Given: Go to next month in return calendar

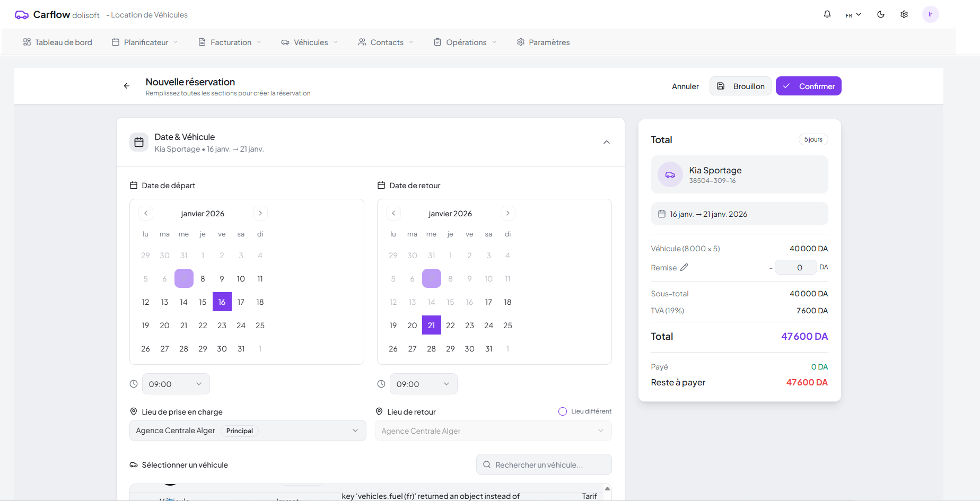Looking at the screenshot, I should (x=507, y=213).
